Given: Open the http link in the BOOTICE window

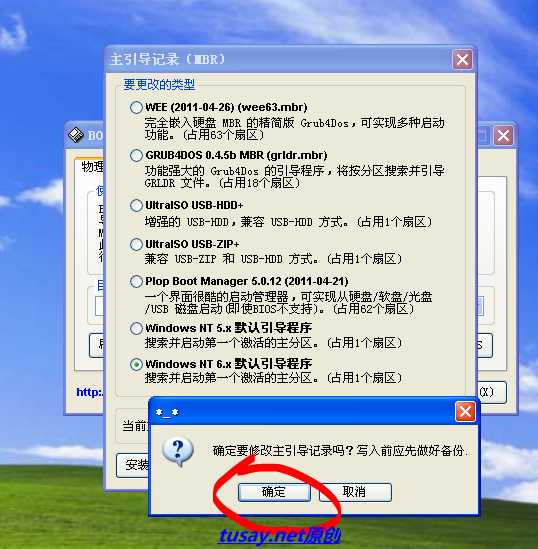Looking at the screenshot, I should [90, 392].
